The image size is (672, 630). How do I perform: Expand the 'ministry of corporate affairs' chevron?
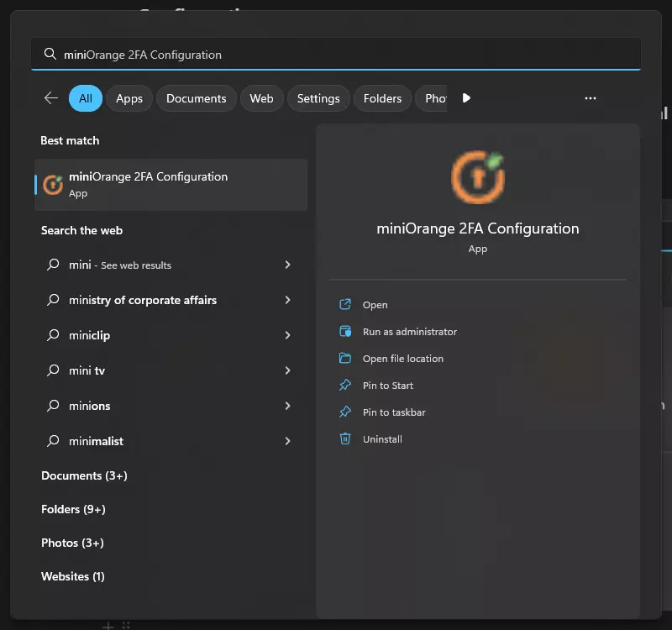[x=287, y=300]
